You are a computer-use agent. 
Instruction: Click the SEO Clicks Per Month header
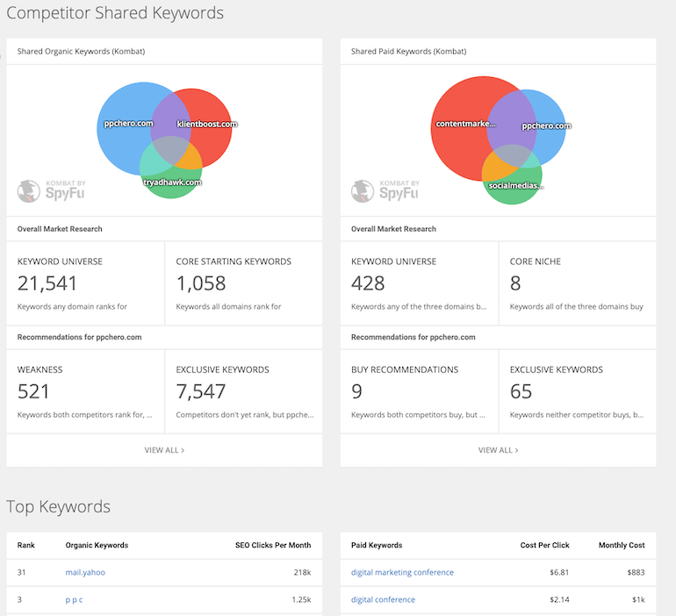[x=273, y=545]
